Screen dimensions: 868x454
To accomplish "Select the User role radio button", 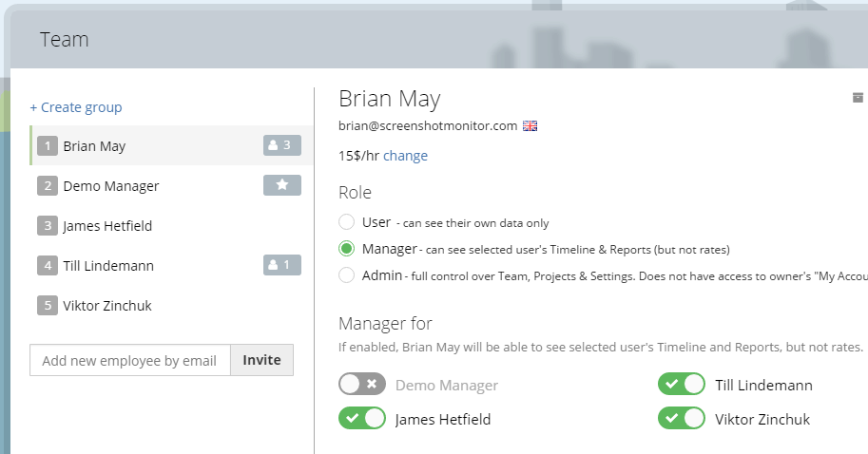I will (347, 221).
